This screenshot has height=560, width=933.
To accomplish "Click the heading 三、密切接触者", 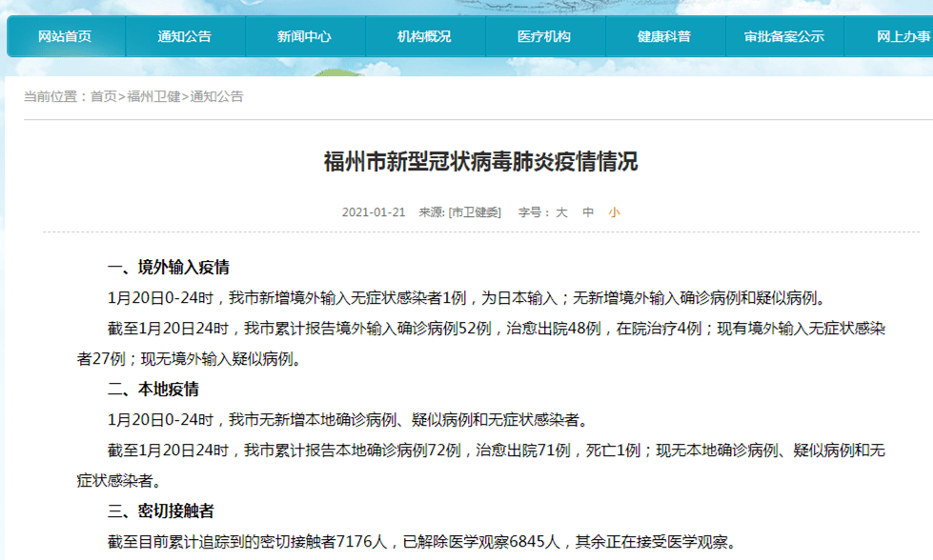I will (x=161, y=511).
